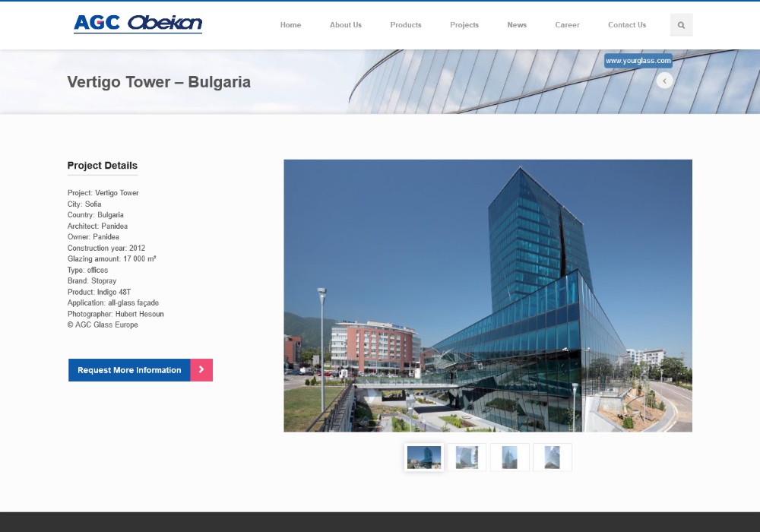Click Request More Information button
Screen dimensions: 760x532
pyautogui.click(x=141, y=370)
